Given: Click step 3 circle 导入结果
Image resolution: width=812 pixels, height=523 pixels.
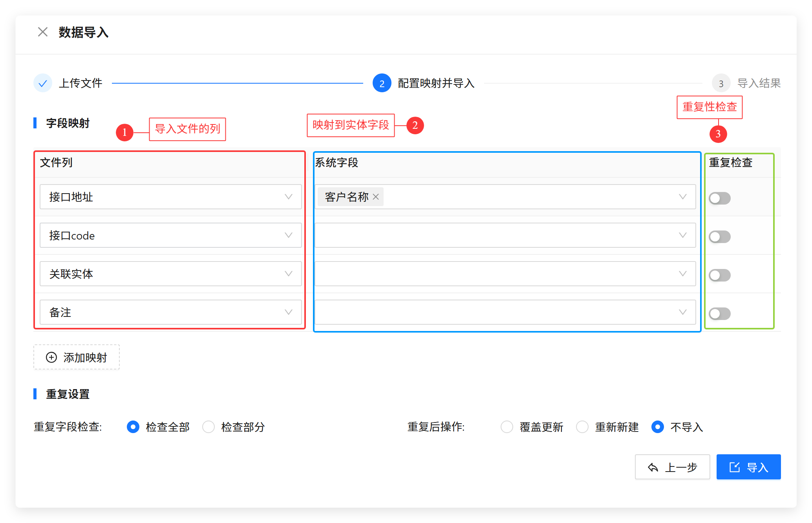Looking at the screenshot, I should click(x=721, y=83).
